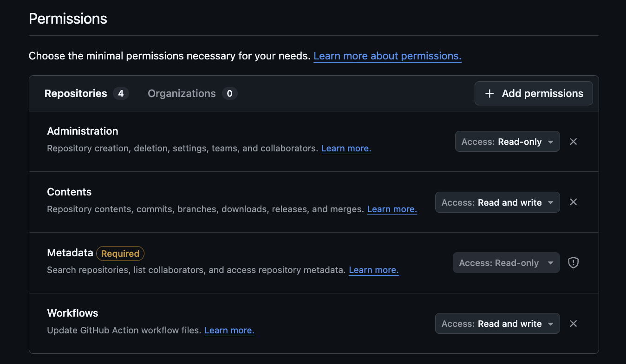Click Learn more under Metadata
Screen dimensions: 626x364
pyautogui.click(x=373, y=270)
